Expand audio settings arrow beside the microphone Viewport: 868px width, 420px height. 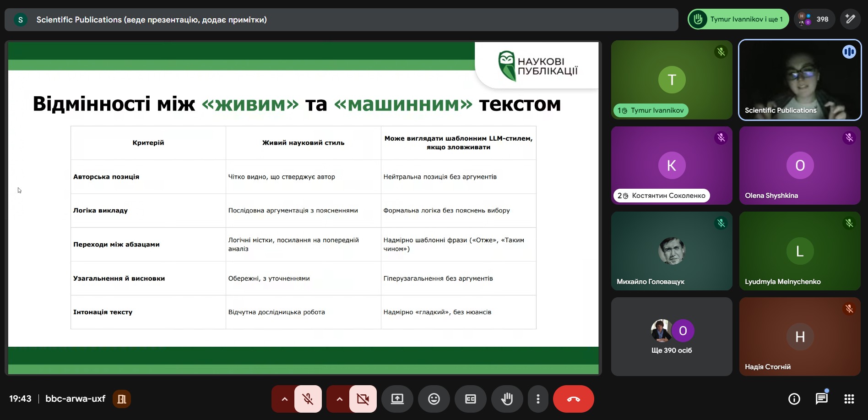tap(284, 399)
